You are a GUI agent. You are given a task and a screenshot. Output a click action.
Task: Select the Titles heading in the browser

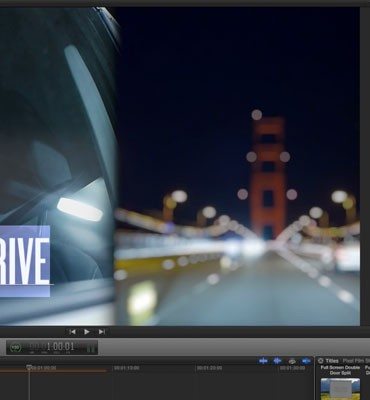point(332,361)
